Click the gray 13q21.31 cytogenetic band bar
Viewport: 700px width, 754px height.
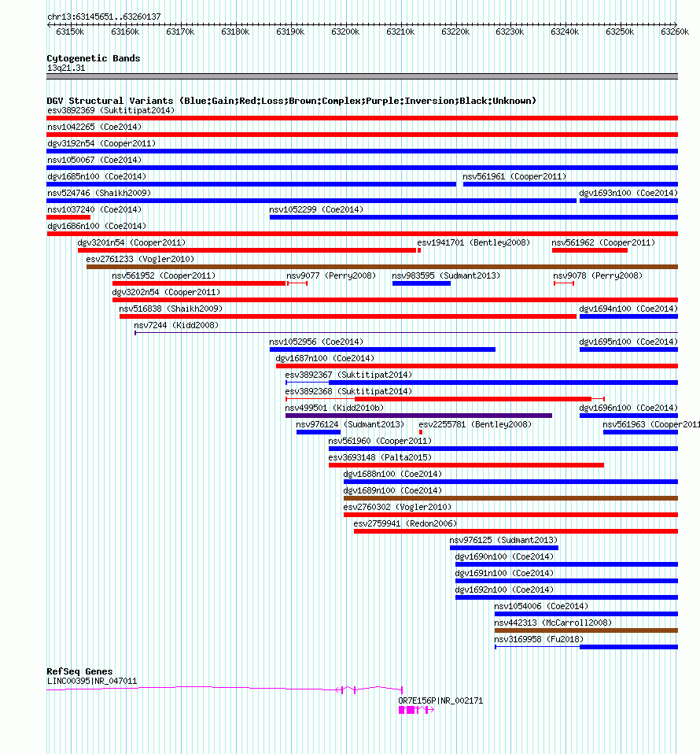363,76
